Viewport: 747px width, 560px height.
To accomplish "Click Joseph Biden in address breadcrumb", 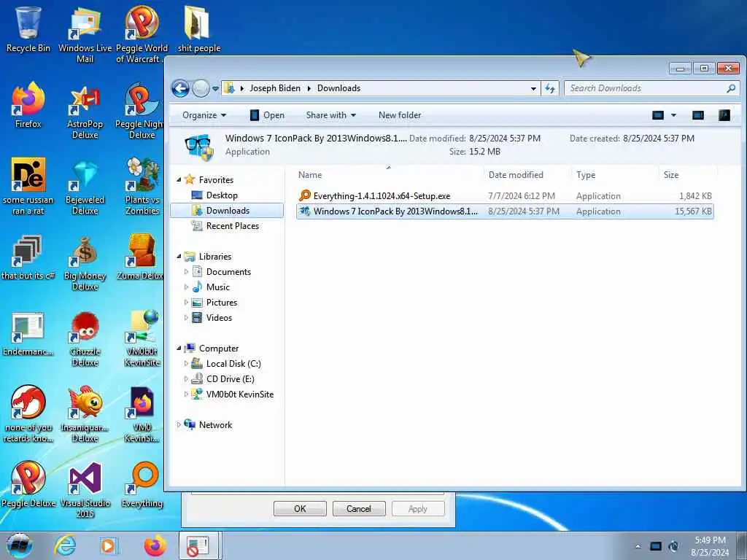I will point(275,88).
